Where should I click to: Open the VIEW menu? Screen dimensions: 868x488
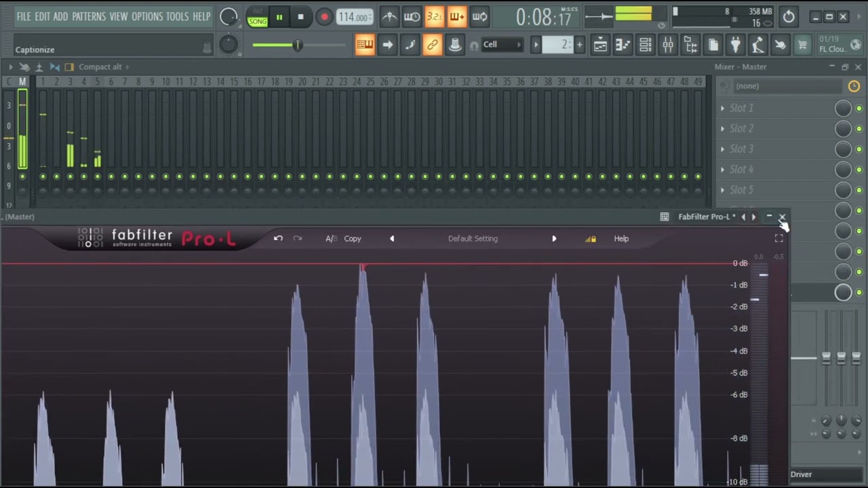(118, 16)
